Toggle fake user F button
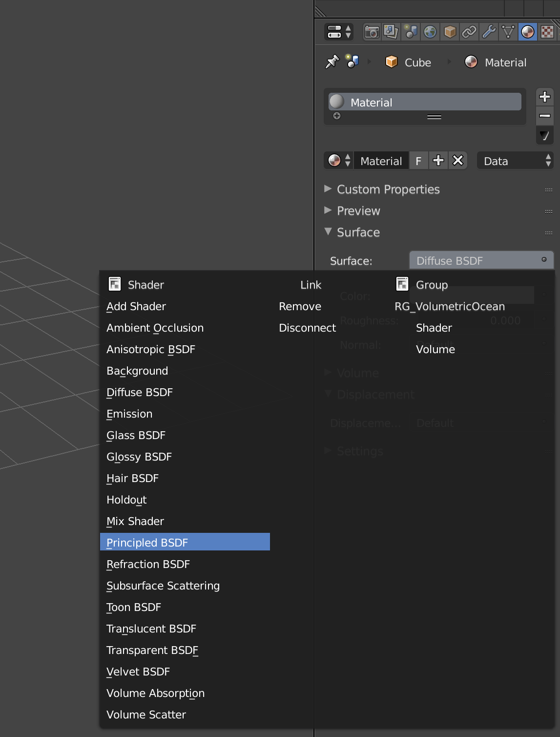Image resolution: width=560 pixels, height=737 pixels. point(418,161)
